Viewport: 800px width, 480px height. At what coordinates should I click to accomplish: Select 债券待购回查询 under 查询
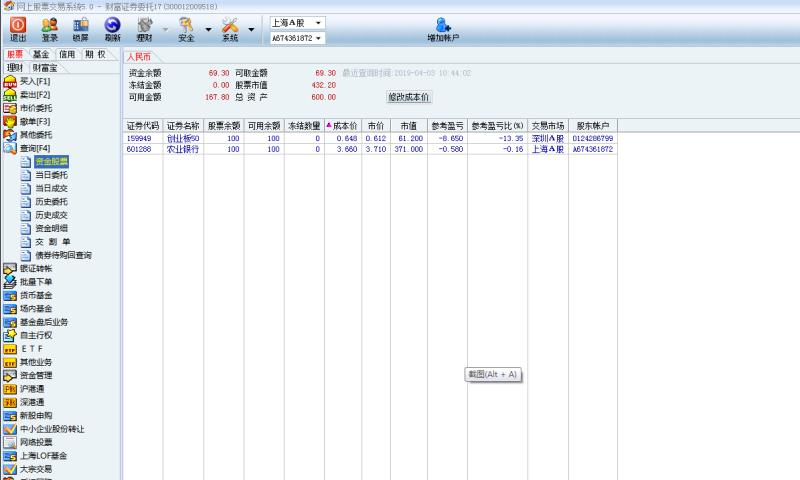63,255
